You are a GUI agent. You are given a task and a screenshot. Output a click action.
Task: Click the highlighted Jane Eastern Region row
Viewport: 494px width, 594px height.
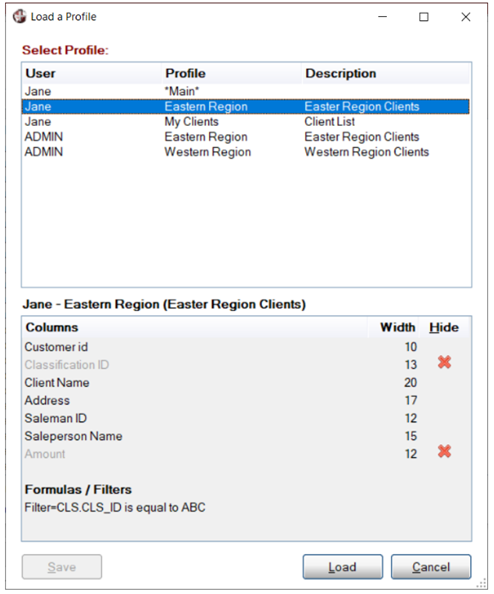(x=245, y=106)
